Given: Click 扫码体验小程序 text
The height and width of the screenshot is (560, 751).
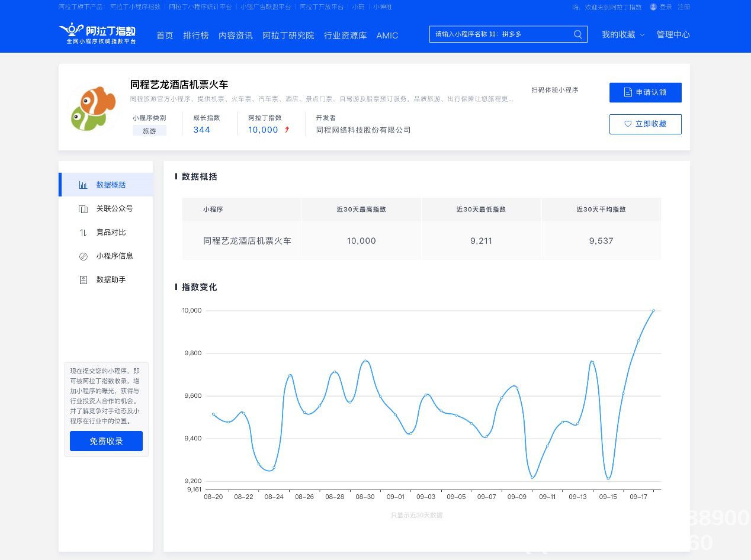Looking at the screenshot, I should point(554,90).
